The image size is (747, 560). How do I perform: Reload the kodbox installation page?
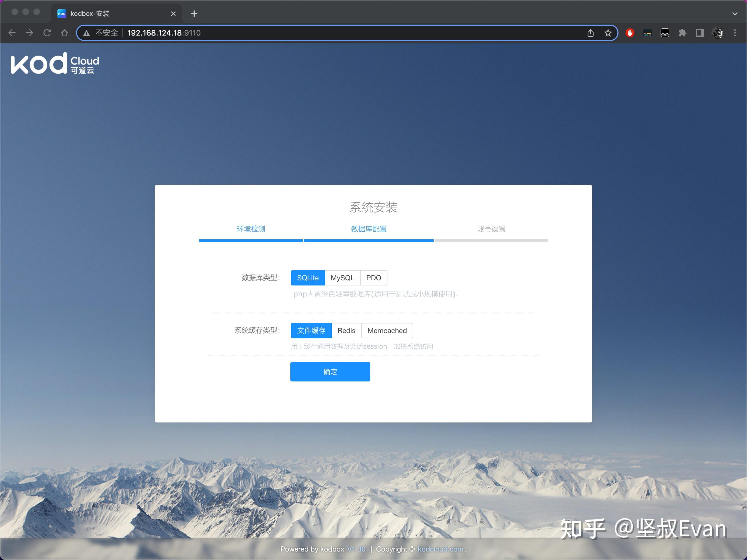point(47,33)
